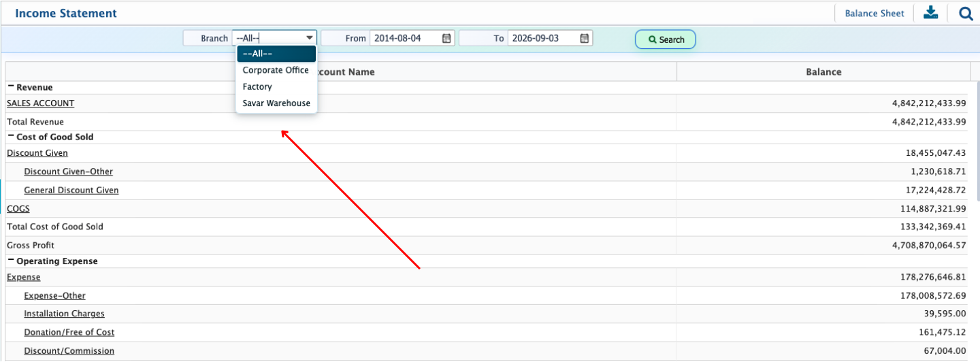
Task: Click the balance value 178,008,572.69
Action: point(934,295)
